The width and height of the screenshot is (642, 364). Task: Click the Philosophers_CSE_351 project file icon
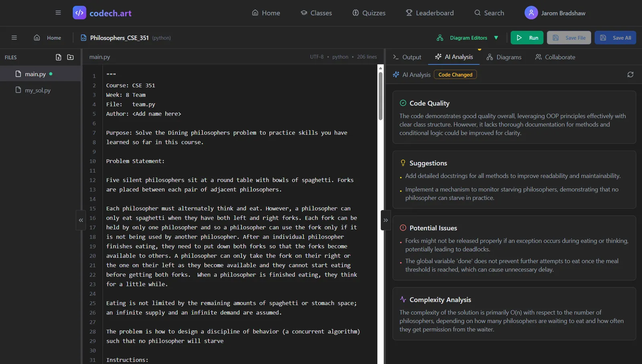(x=83, y=38)
